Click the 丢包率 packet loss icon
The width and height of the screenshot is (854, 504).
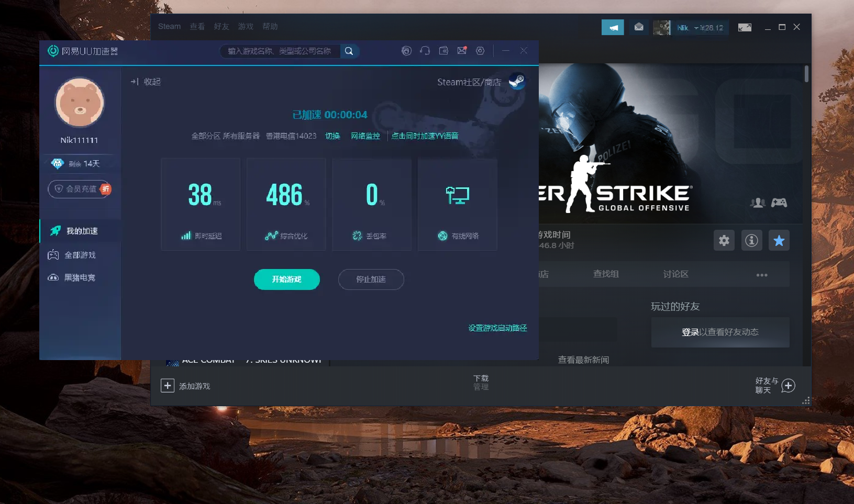(x=358, y=236)
